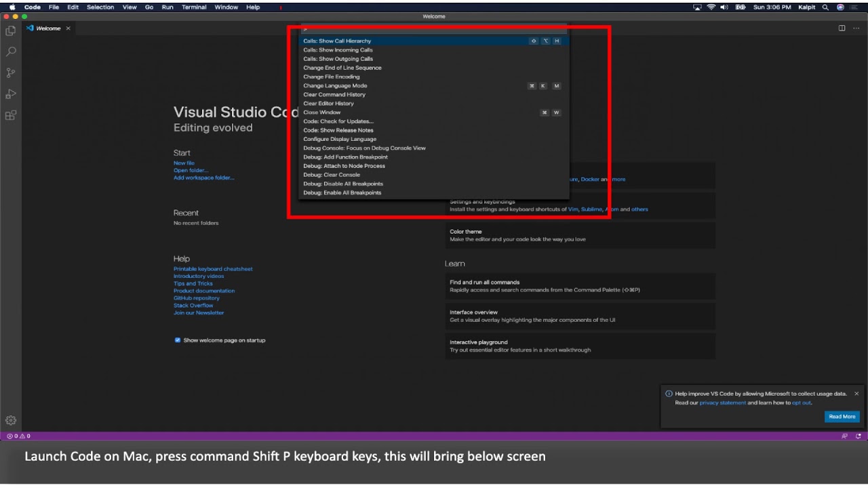Click the command palette input field

click(433, 29)
